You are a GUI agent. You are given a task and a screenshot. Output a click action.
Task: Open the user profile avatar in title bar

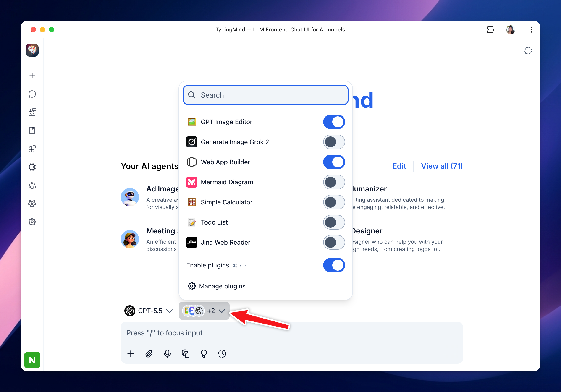pos(510,30)
